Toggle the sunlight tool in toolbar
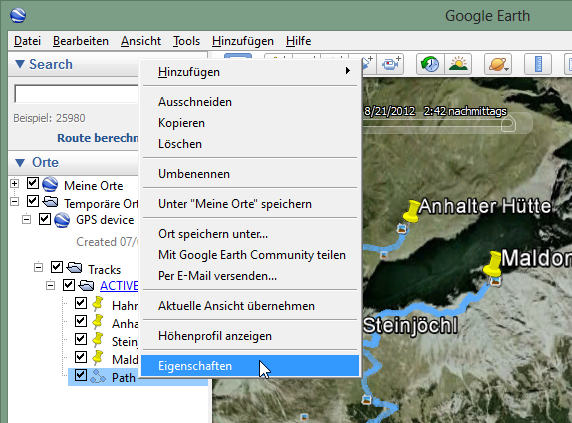Screen dimensions: 572x423 click(458, 64)
